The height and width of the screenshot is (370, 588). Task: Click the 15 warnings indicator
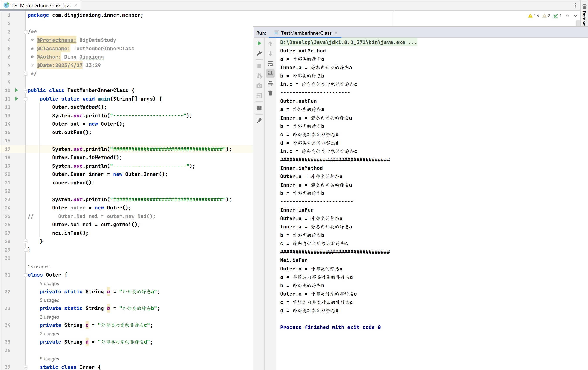[x=534, y=16]
